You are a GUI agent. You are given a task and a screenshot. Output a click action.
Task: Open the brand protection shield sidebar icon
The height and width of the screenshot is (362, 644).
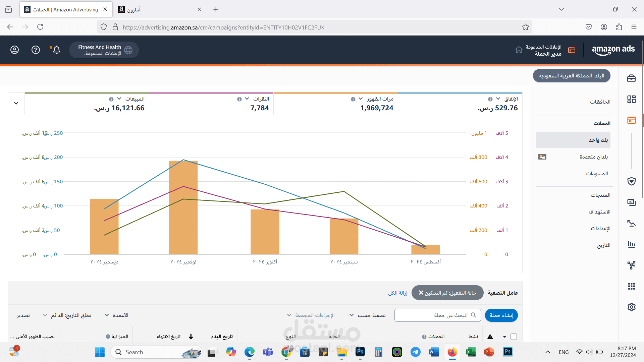coord(631,181)
